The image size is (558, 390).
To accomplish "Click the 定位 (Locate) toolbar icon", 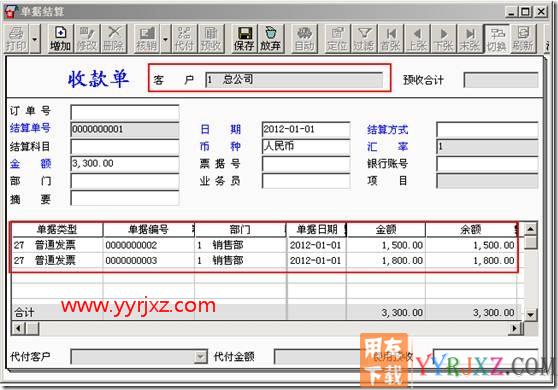I will (x=337, y=39).
